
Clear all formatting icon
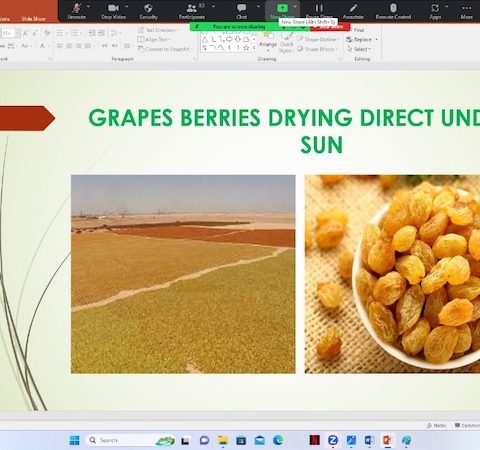47,33
